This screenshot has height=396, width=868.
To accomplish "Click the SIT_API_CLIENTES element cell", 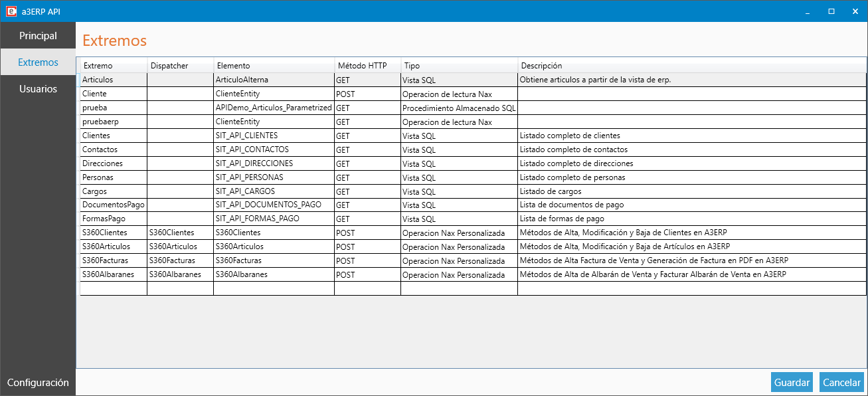I will click(274, 136).
